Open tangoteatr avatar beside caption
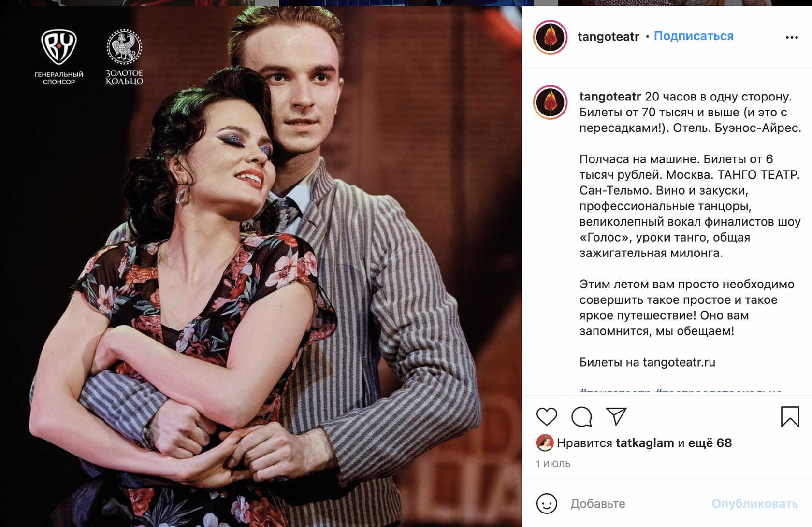 (550, 102)
